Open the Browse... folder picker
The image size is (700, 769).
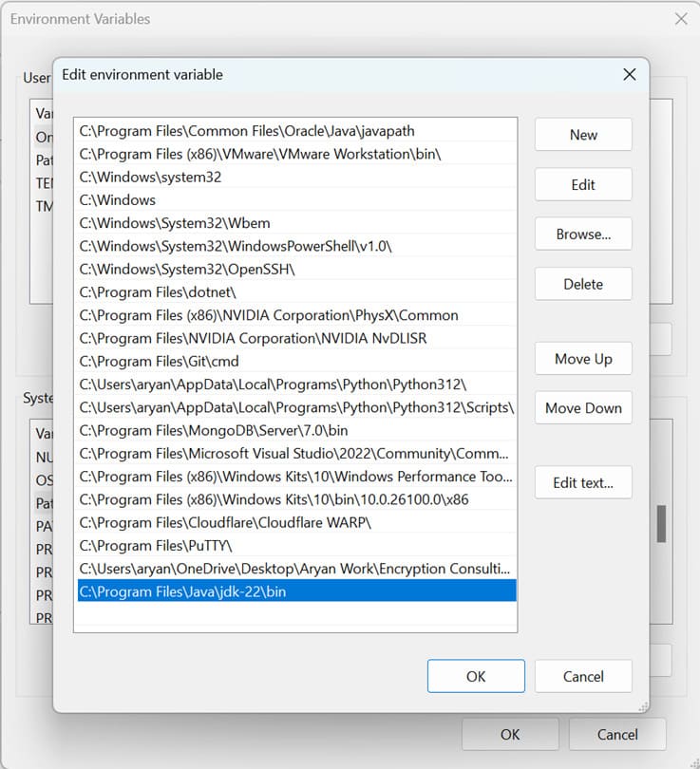(583, 234)
